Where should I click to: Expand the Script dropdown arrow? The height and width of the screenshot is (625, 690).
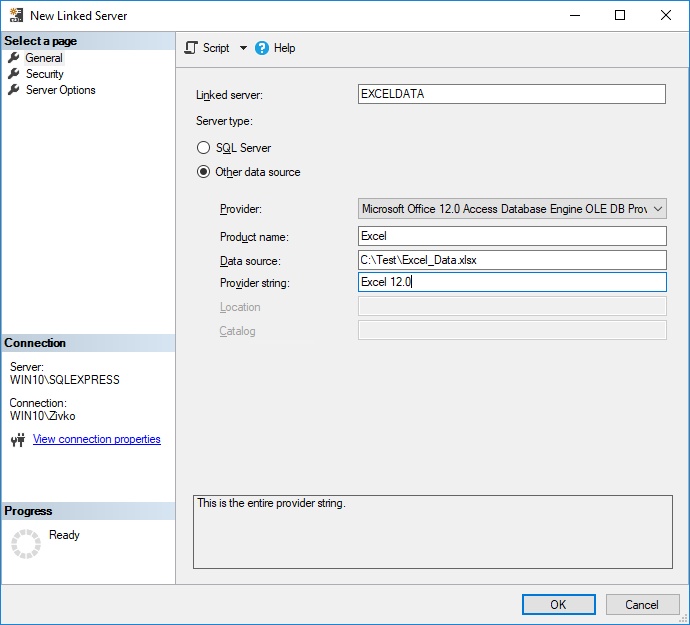(243, 48)
